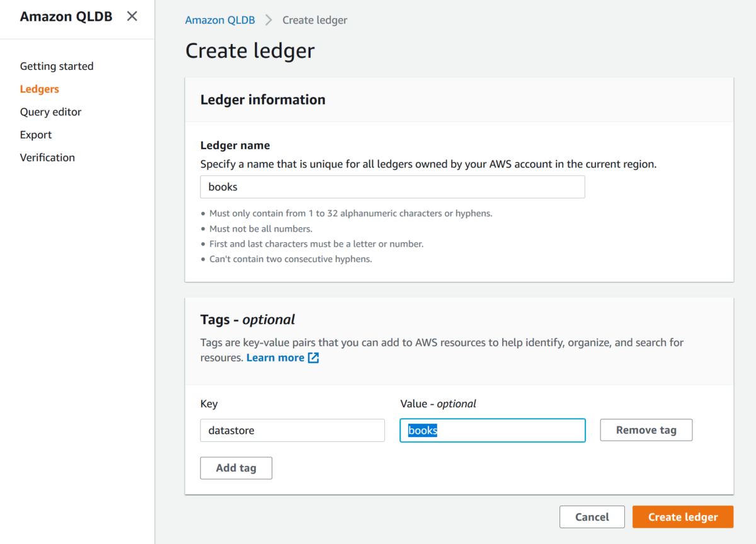This screenshot has width=756, height=544.
Task: Close the Amazon QLDB navigation sidebar
Action: 132,16
